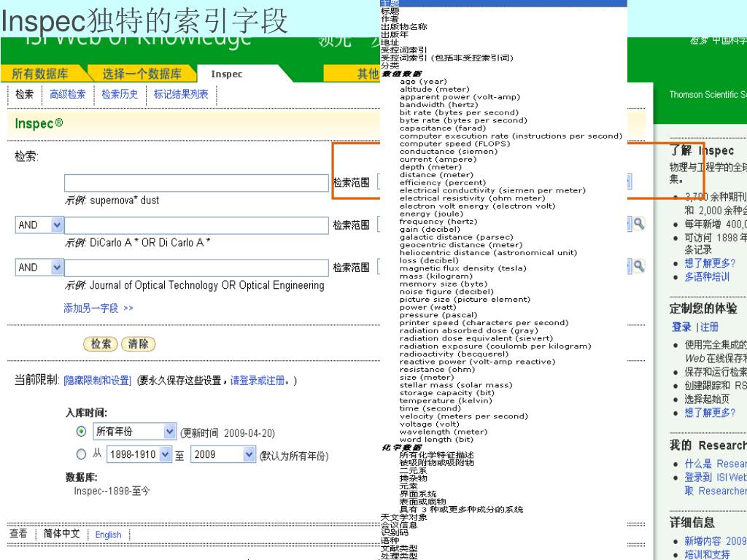747x560 pixels.
Task: Click the magnifier icon beside second search row
Action: (x=639, y=223)
